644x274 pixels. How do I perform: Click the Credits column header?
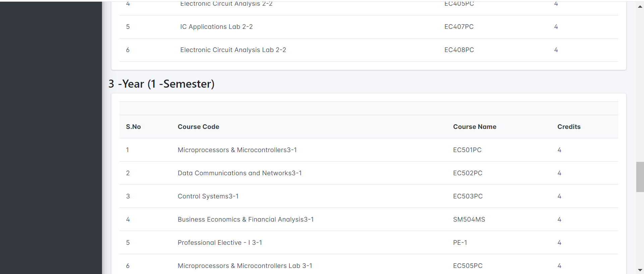(569, 127)
